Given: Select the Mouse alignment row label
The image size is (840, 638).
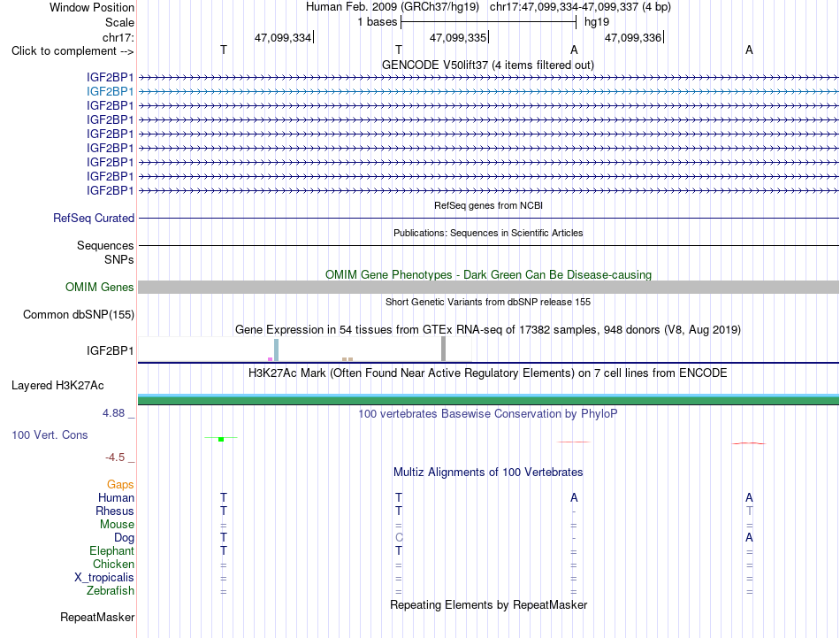Looking at the screenshot, I should [x=117, y=525].
